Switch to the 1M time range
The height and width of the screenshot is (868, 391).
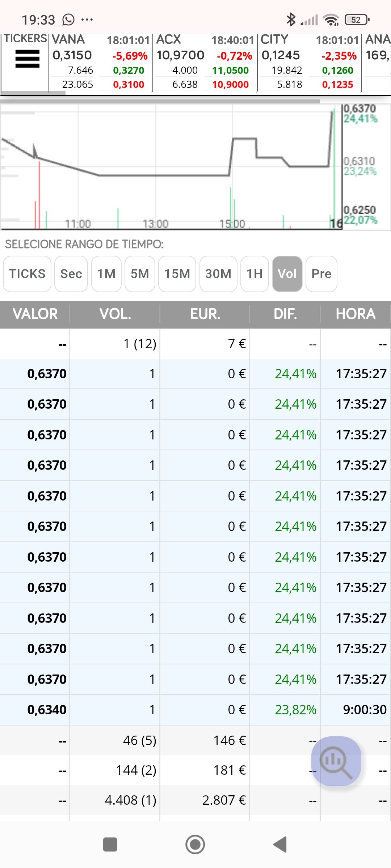(106, 274)
